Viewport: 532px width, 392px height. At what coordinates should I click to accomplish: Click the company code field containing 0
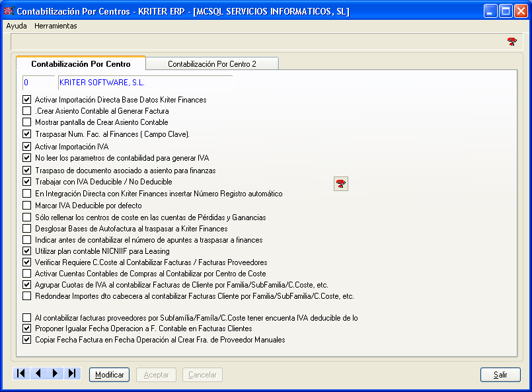tap(38, 83)
